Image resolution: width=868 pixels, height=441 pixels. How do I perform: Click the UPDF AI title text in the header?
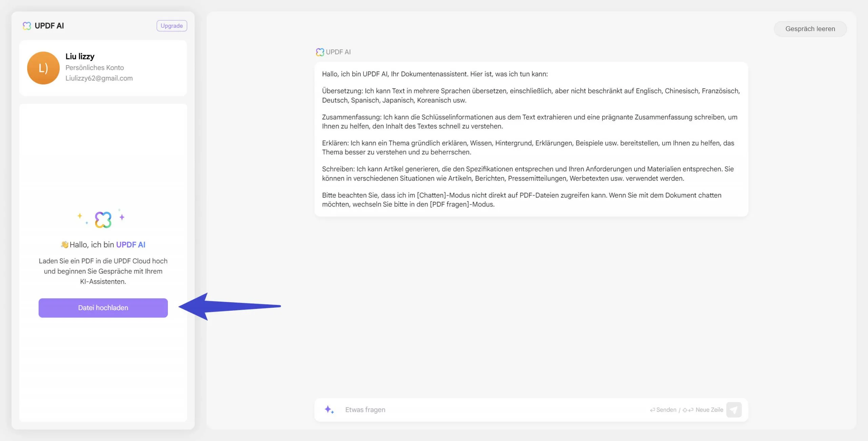[x=48, y=25]
